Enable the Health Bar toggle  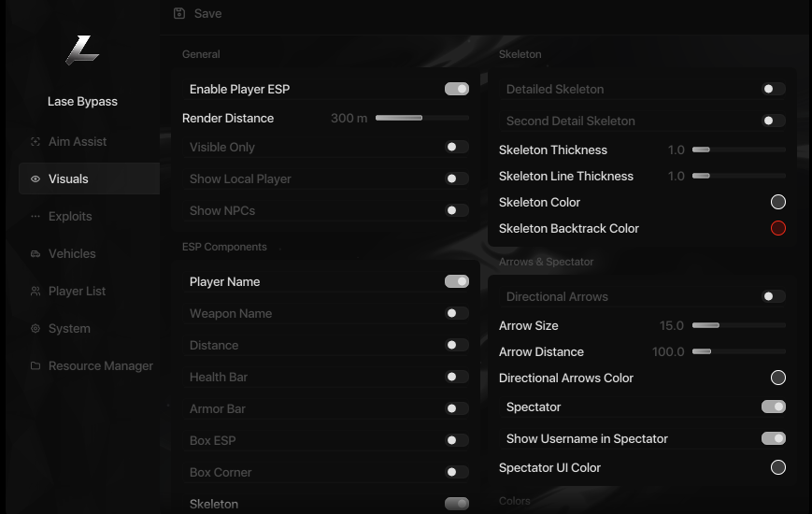click(x=457, y=377)
